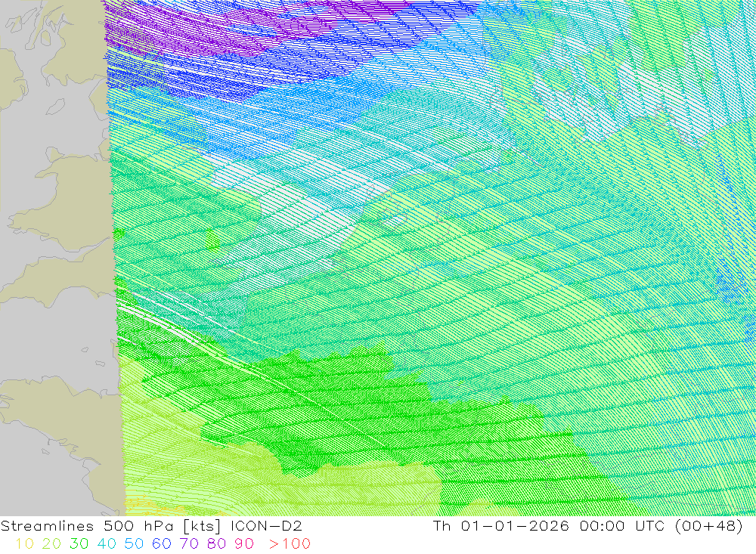Click the date 'Th 01-01-2026 00:00 UTC (00+48)'
The height and width of the screenshot is (554, 756).
coord(587,526)
